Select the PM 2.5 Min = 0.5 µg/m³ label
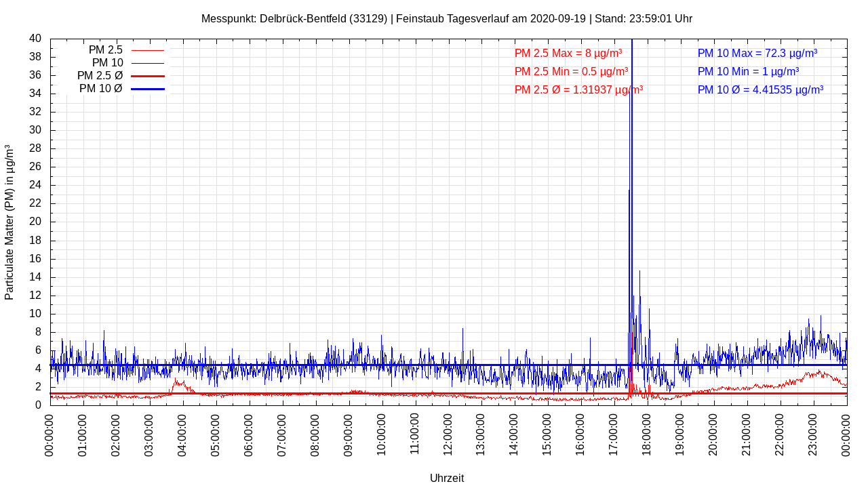Screen dimensions: 868x488 (571, 71)
